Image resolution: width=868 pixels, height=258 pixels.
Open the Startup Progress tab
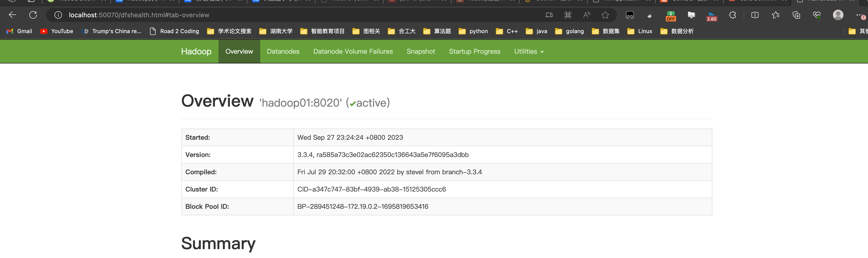pyautogui.click(x=475, y=52)
